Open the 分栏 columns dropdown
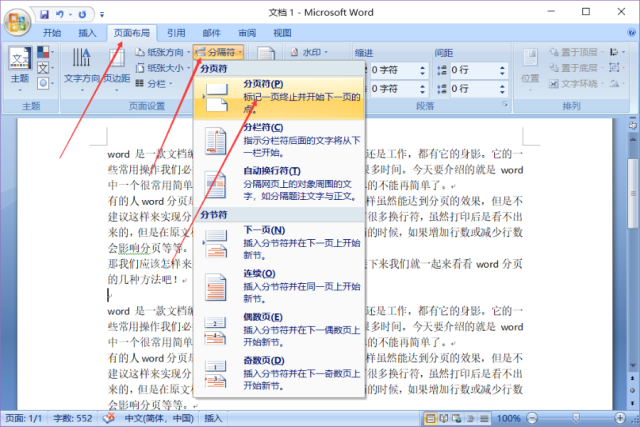 (153, 84)
